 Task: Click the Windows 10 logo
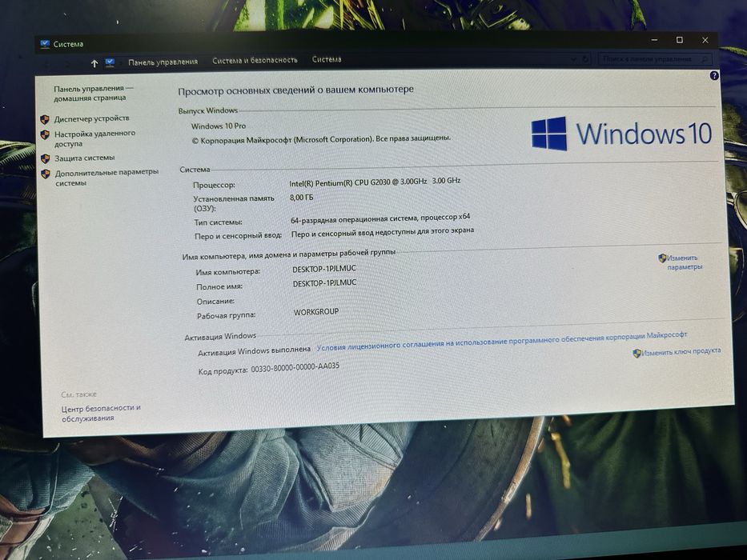621,134
